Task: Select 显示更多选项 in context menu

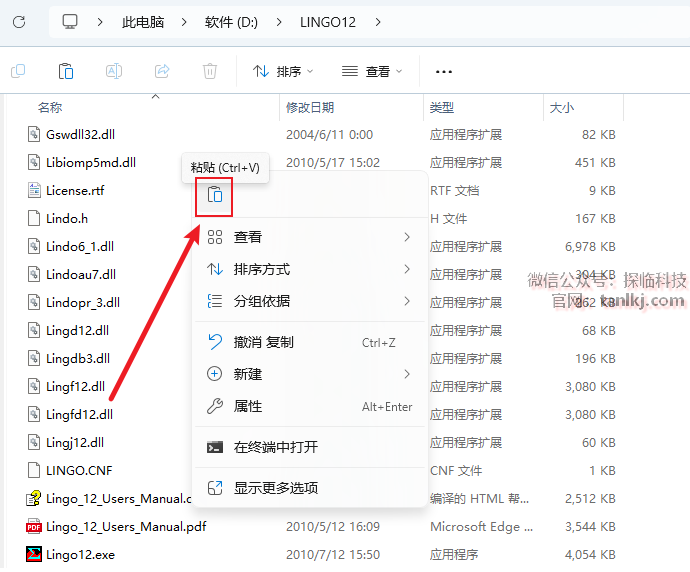Action: pyautogui.click(x=309, y=488)
